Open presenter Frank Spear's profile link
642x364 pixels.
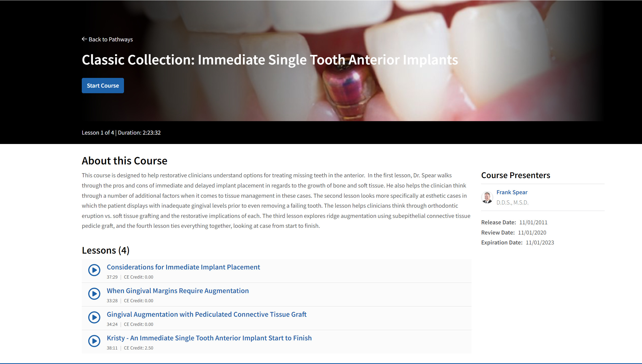pyautogui.click(x=512, y=192)
